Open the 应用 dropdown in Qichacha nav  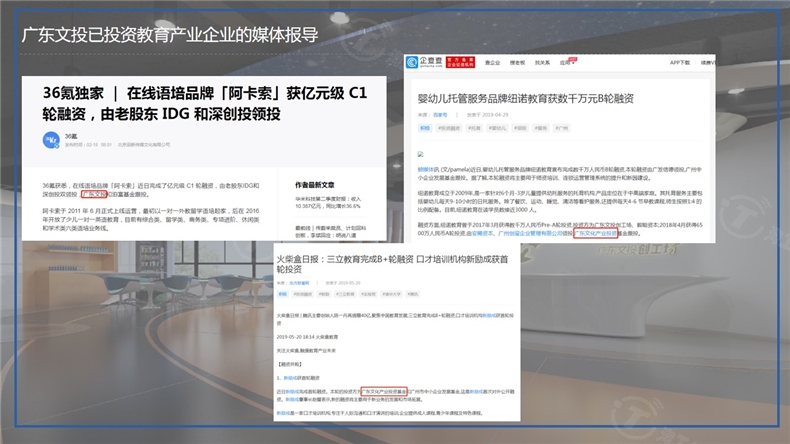[x=568, y=62]
